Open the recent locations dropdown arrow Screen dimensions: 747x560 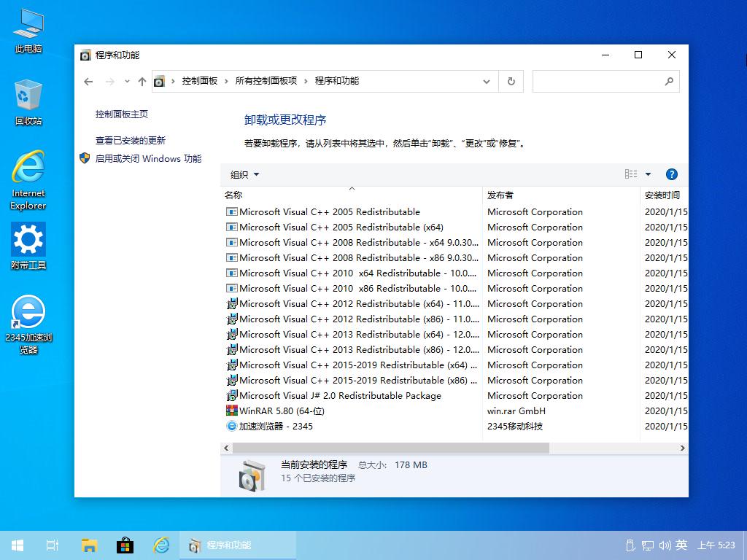click(x=127, y=82)
